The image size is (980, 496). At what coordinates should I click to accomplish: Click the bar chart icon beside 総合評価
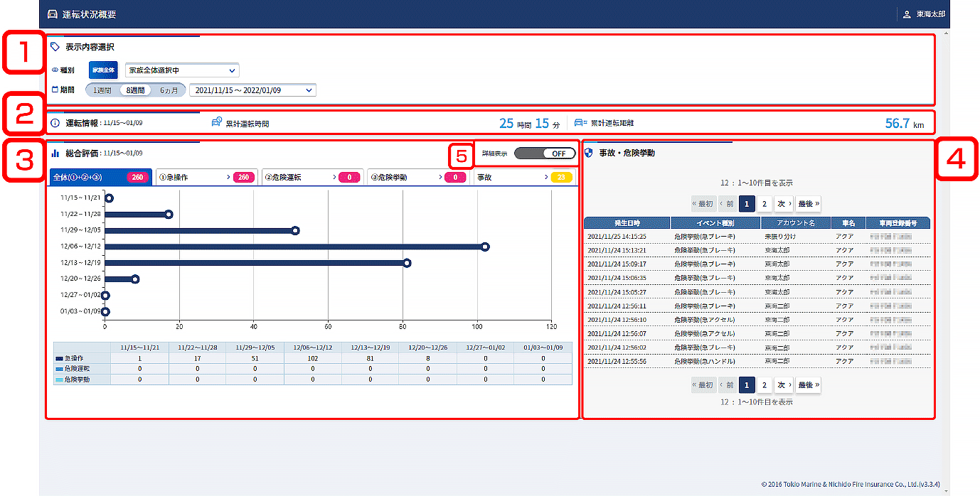(55, 153)
